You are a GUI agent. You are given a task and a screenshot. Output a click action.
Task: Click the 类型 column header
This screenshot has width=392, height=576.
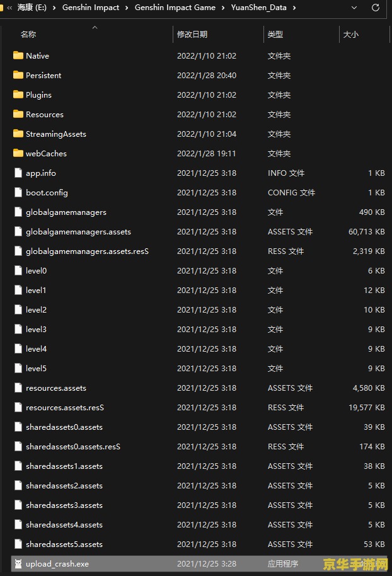click(275, 35)
